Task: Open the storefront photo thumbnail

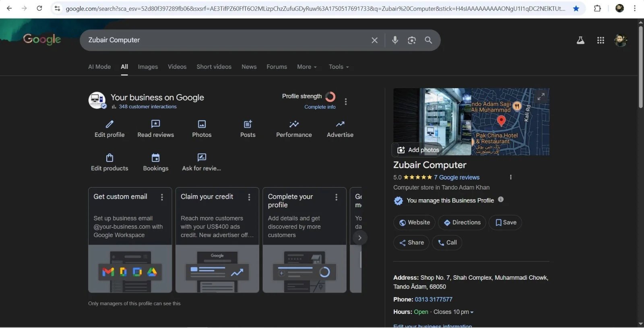Action: (x=432, y=122)
